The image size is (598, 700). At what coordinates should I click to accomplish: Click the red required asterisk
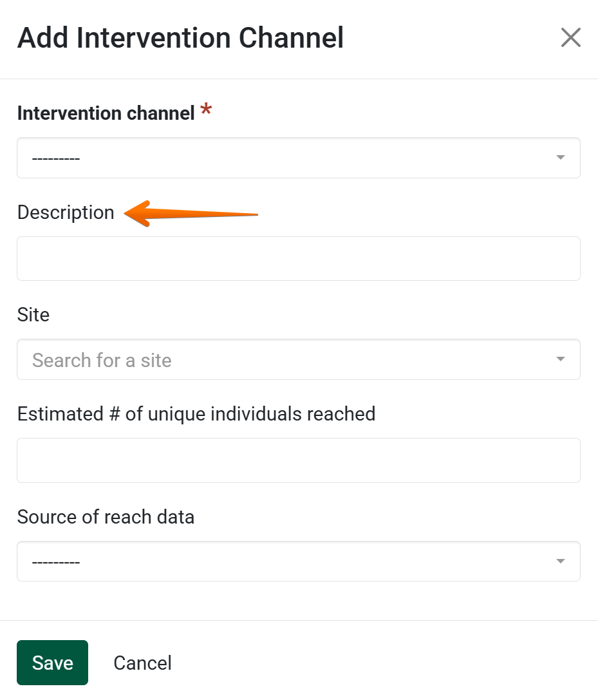click(x=206, y=111)
